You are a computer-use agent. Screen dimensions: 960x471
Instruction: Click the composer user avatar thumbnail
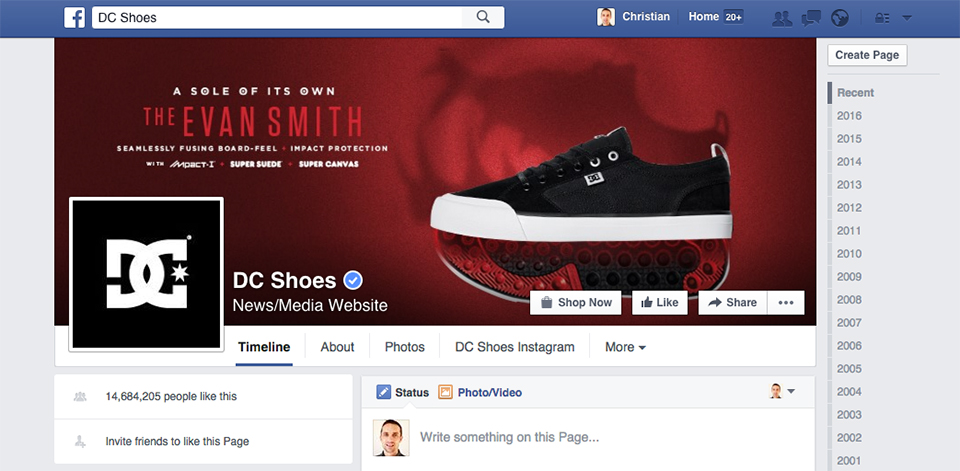pos(391,437)
